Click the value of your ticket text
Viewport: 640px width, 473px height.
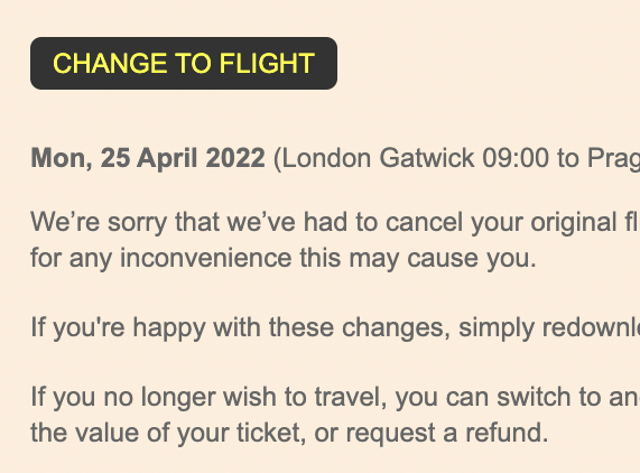point(169,433)
